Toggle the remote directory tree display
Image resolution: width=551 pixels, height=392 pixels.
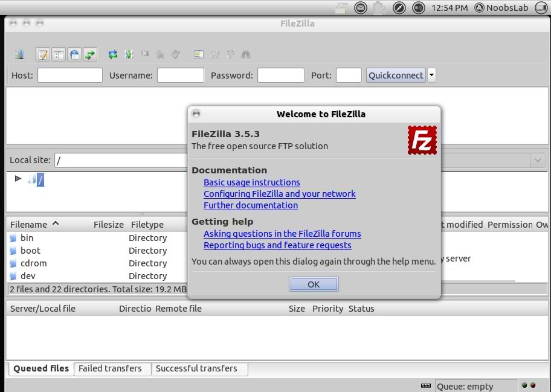[x=74, y=54]
